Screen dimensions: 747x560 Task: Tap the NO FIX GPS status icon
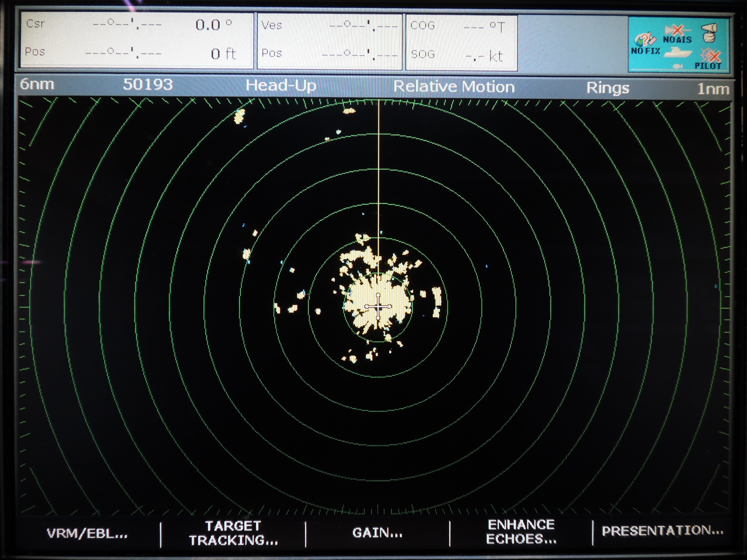tap(645, 44)
